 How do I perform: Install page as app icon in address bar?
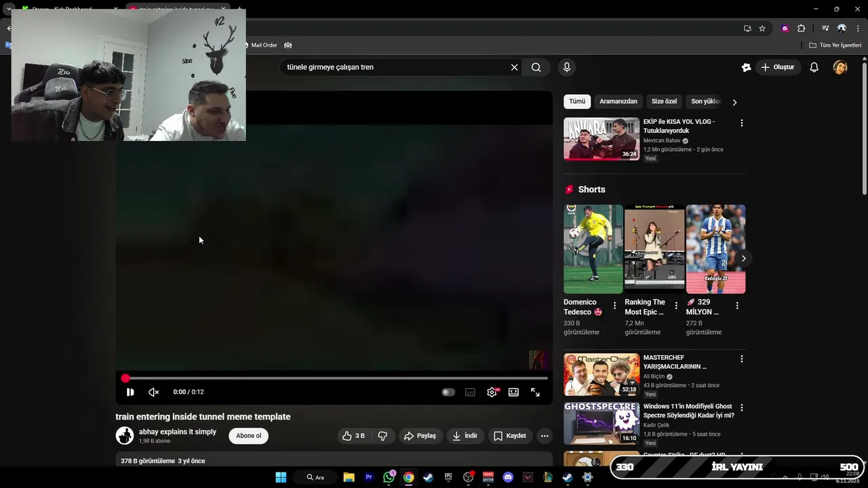[747, 28]
